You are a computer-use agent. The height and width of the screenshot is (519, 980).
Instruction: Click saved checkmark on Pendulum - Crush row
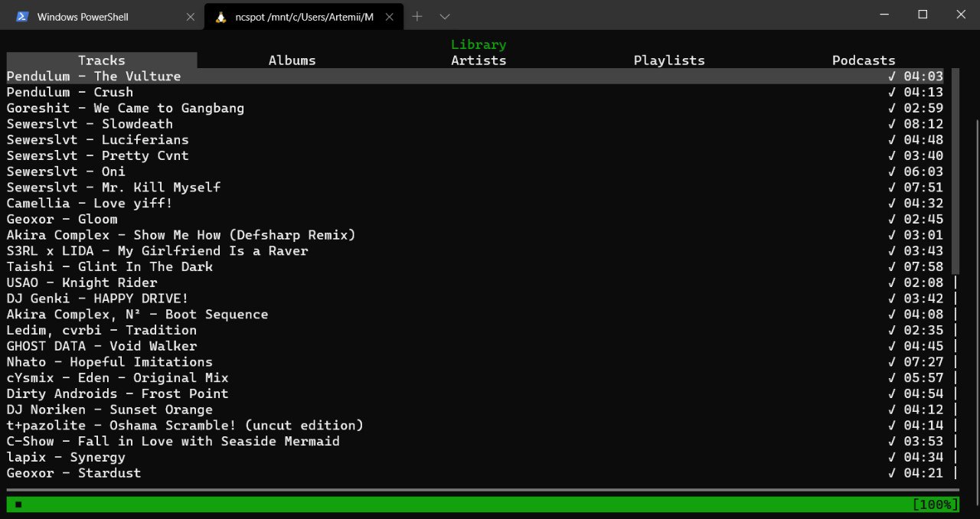(x=892, y=92)
